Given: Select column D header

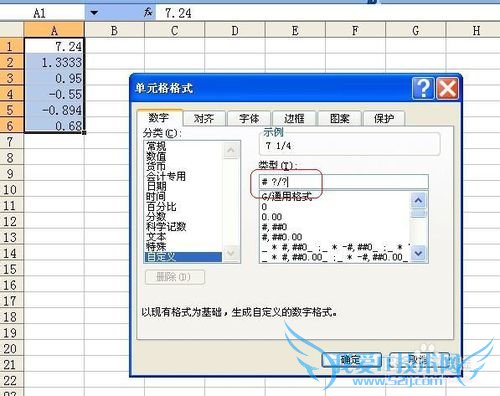Looking at the screenshot, I should point(235,30).
